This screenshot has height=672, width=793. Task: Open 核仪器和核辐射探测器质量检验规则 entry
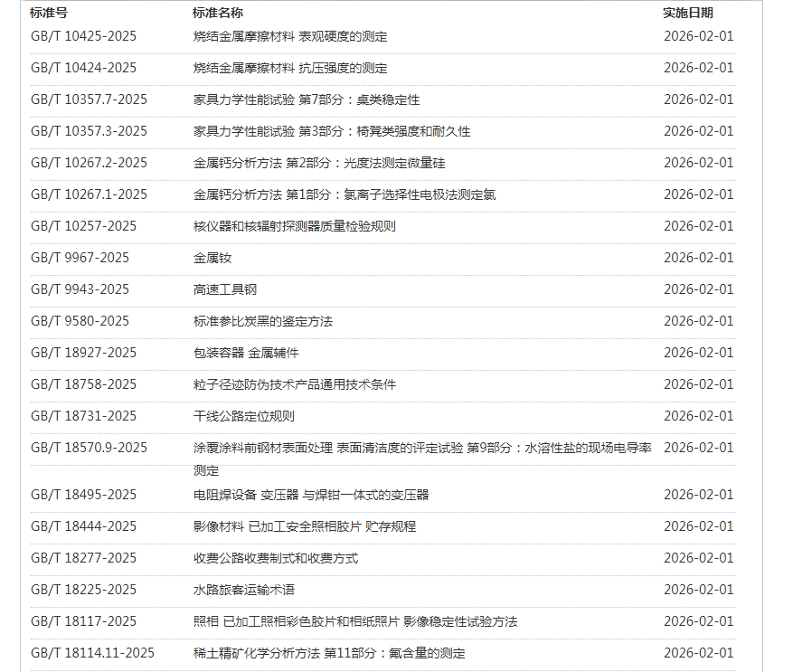294,226
